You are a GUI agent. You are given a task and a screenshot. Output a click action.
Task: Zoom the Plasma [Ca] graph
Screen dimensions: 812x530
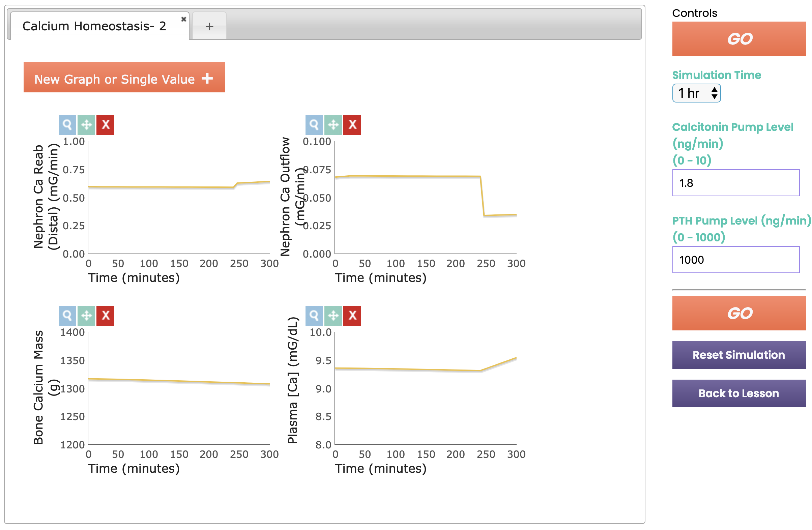(x=314, y=316)
